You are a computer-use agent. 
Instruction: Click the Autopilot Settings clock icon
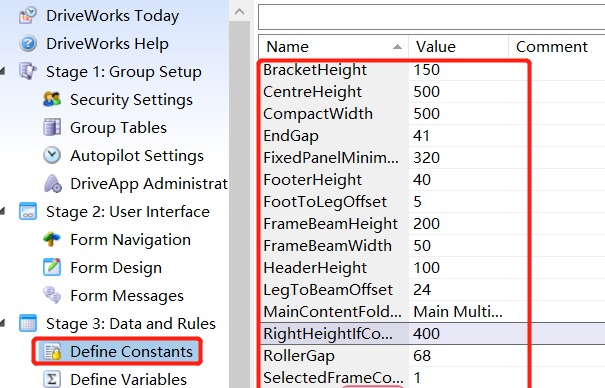tap(52, 155)
